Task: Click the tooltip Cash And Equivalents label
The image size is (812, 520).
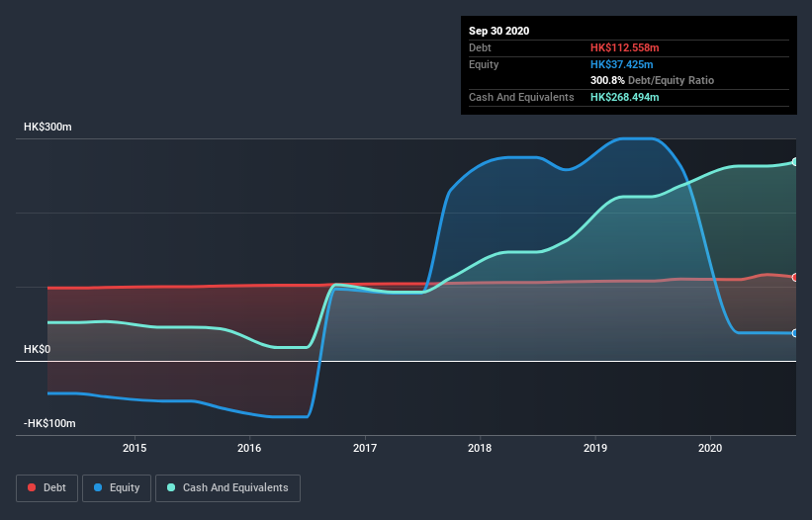Action: click(521, 97)
